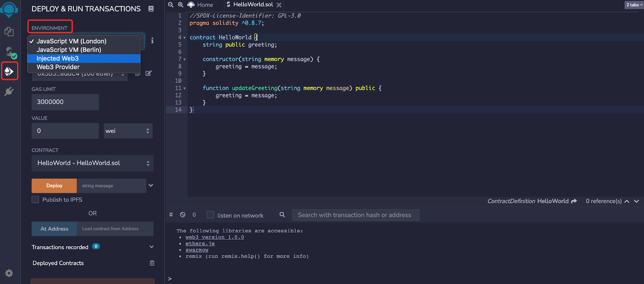Open the HelloWorld contract dropdown
This screenshot has width=644, height=284.
[93, 163]
